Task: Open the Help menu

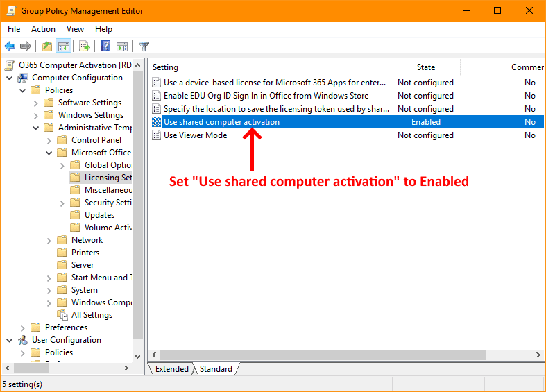Action: point(103,29)
